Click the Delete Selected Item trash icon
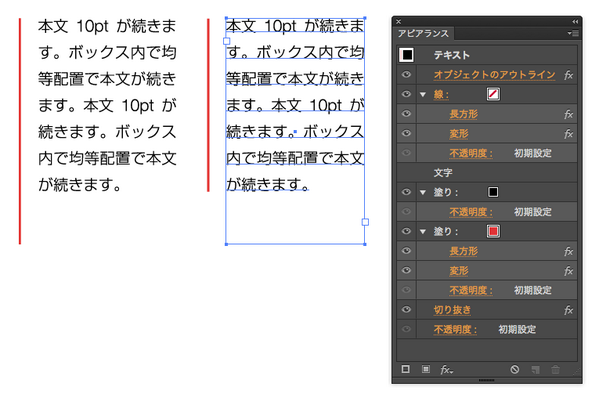The height and width of the screenshot is (405, 599). click(x=555, y=369)
